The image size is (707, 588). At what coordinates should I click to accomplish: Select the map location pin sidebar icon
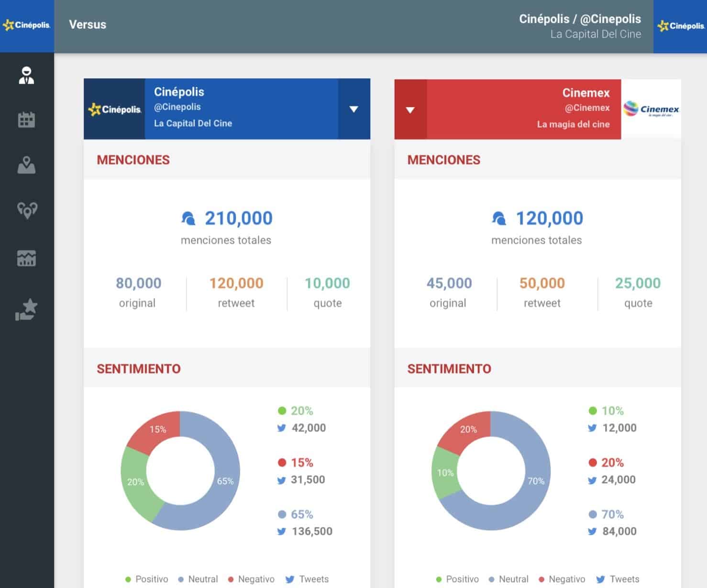26,165
